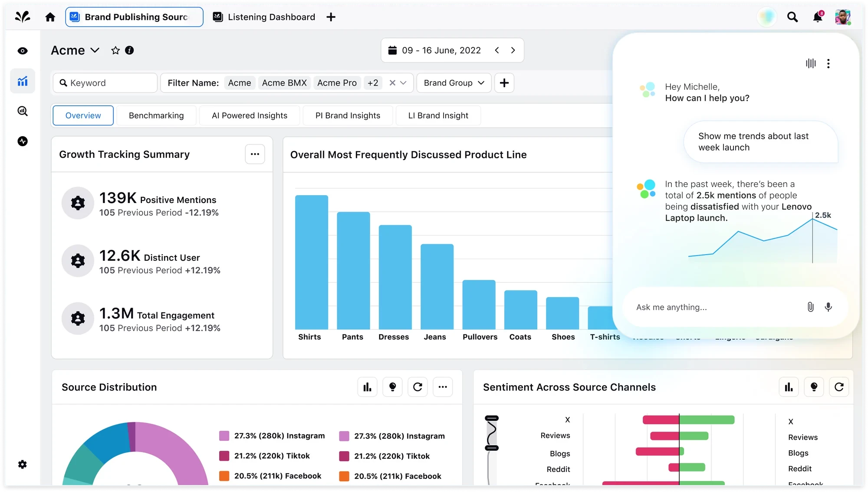The width and height of the screenshot is (868, 492).
Task: Add a new tab with plus icon
Action: (x=331, y=17)
